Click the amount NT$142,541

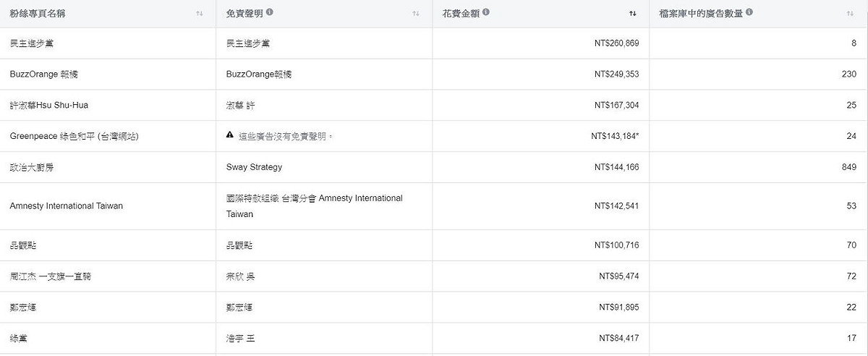(x=616, y=206)
